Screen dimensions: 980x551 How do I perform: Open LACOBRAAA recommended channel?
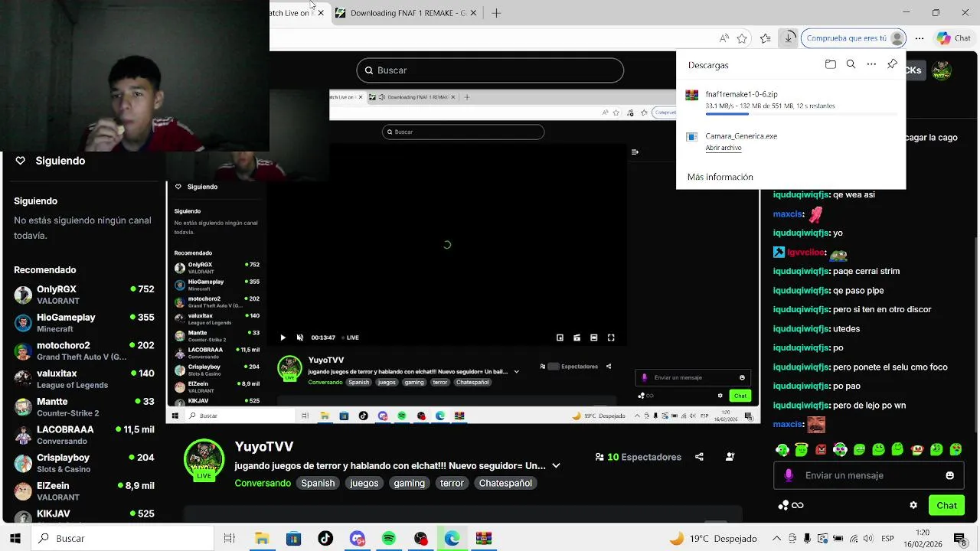(84, 435)
